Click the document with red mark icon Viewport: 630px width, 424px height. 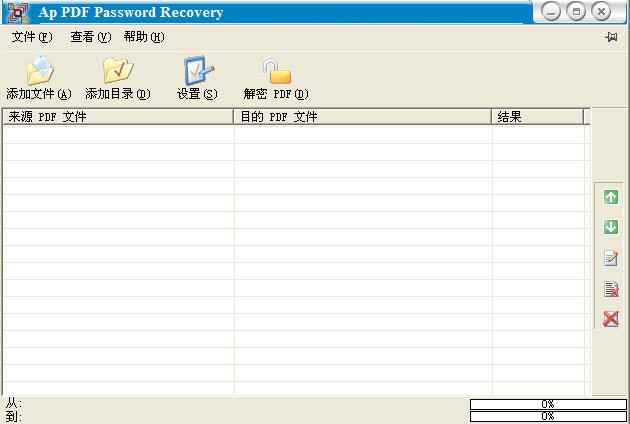coord(611,289)
